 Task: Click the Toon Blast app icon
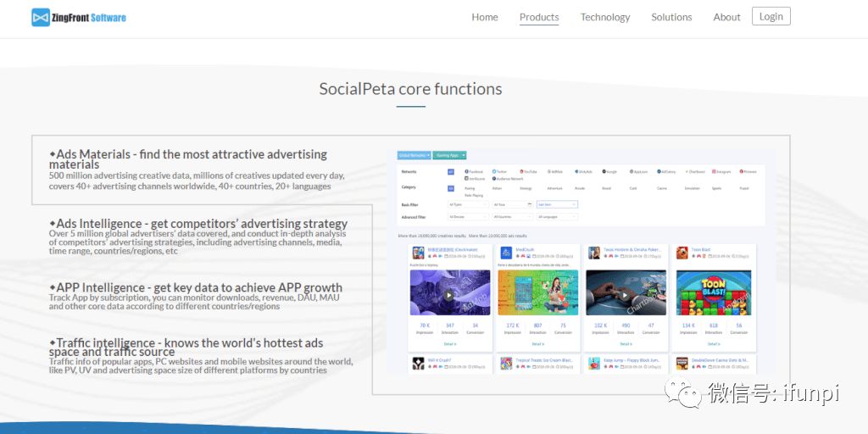[x=682, y=253]
